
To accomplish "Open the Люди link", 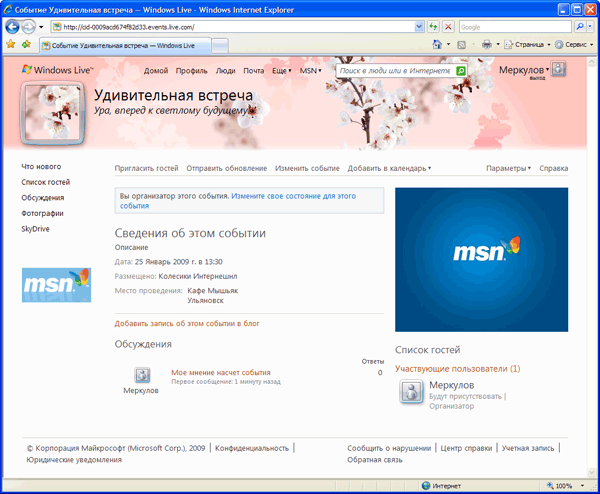I will pos(225,71).
